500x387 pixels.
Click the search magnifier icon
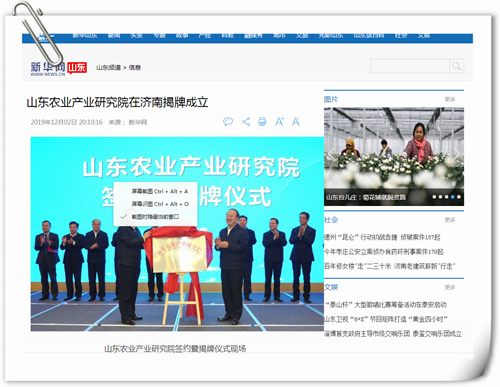coord(456,66)
